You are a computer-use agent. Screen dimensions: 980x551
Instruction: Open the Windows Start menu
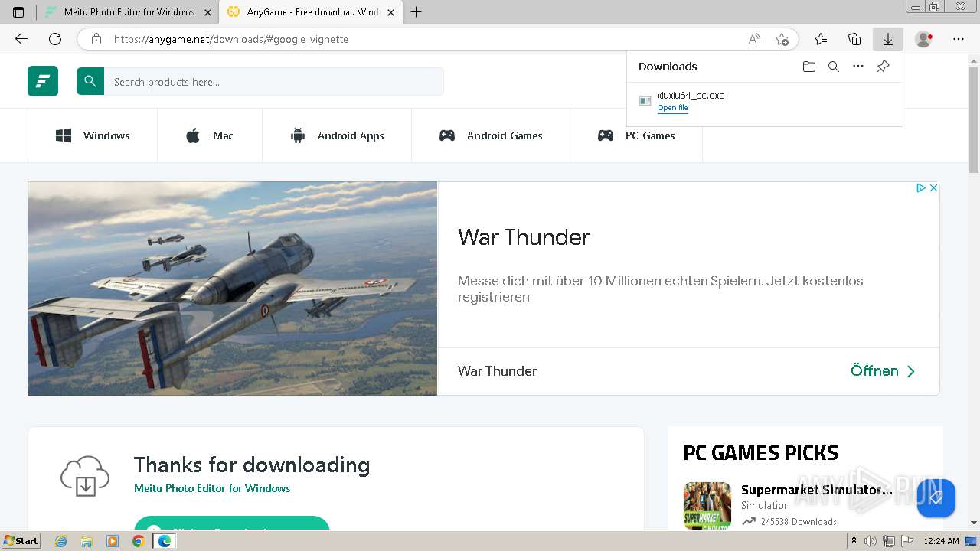point(21,541)
